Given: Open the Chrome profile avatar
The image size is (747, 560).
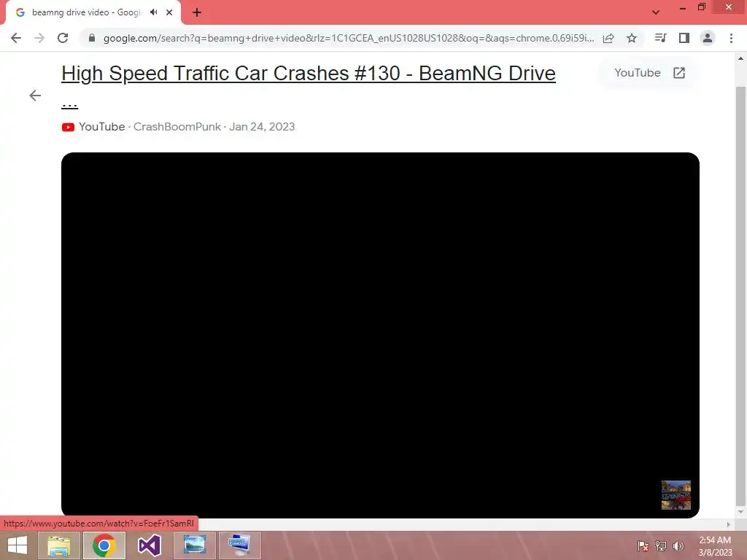Looking at the screenshot, I should coord(708,38).
